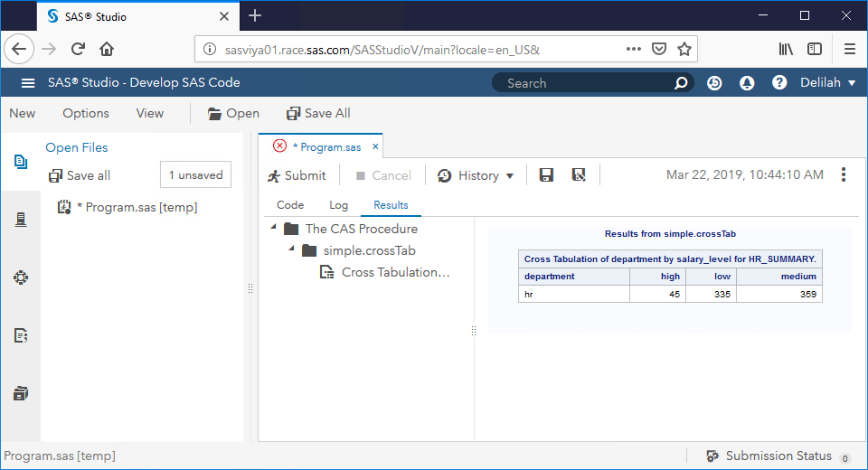
Task: Submit the program with running man button
Action: pos(297,175)
